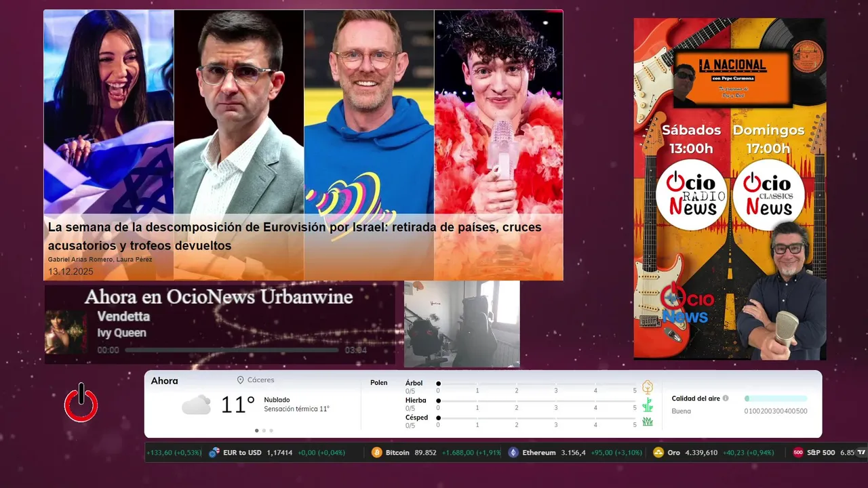The image size is (868, 488).
Task: Click the Ethereum ticker icon
Action: coord(513,452)
